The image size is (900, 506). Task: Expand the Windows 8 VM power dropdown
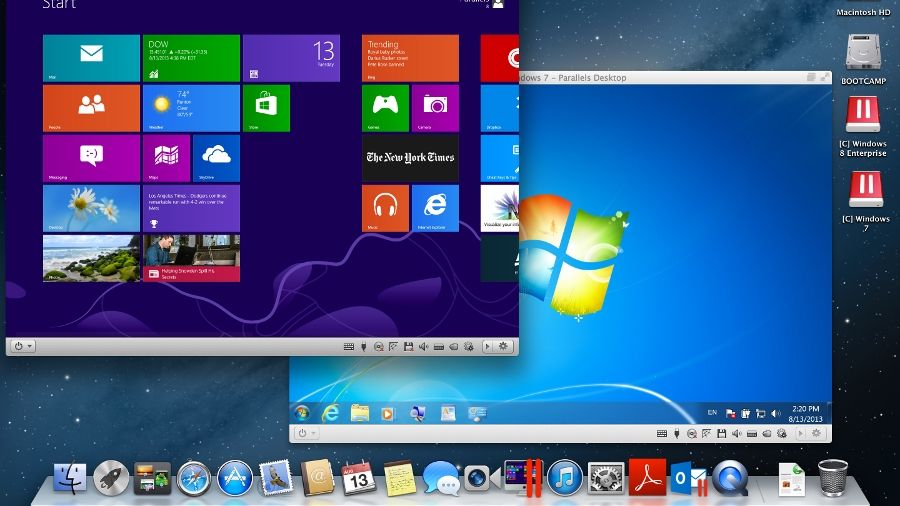pos(23,346)
